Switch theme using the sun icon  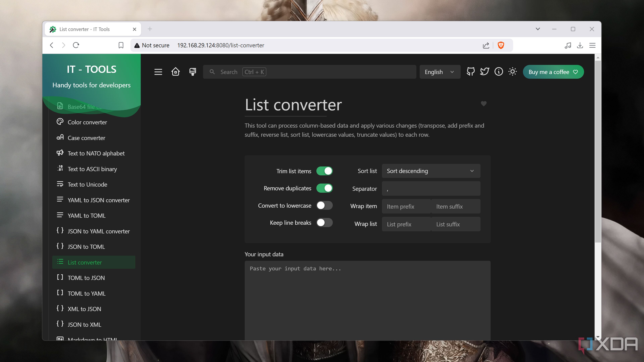[513, 72]
